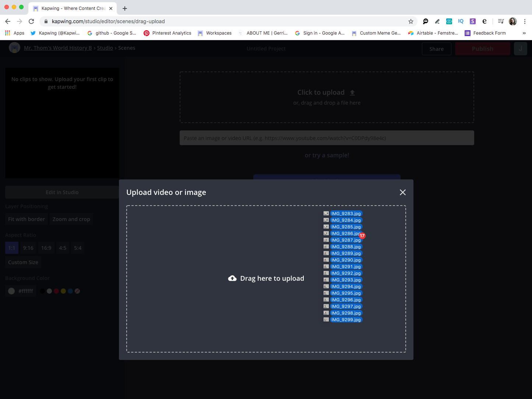Screen dimensions: 532x399
Task: Open a new browser tab
Action: click(x=125, y=8)
